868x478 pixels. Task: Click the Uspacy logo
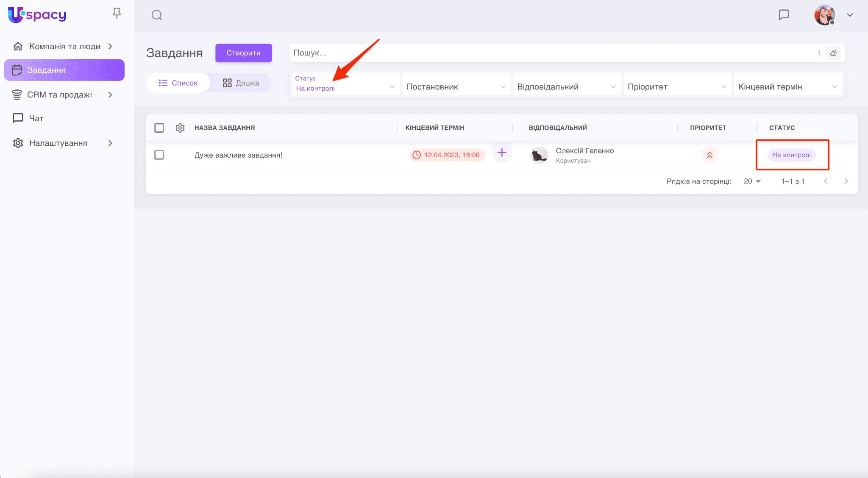point(37,15)
